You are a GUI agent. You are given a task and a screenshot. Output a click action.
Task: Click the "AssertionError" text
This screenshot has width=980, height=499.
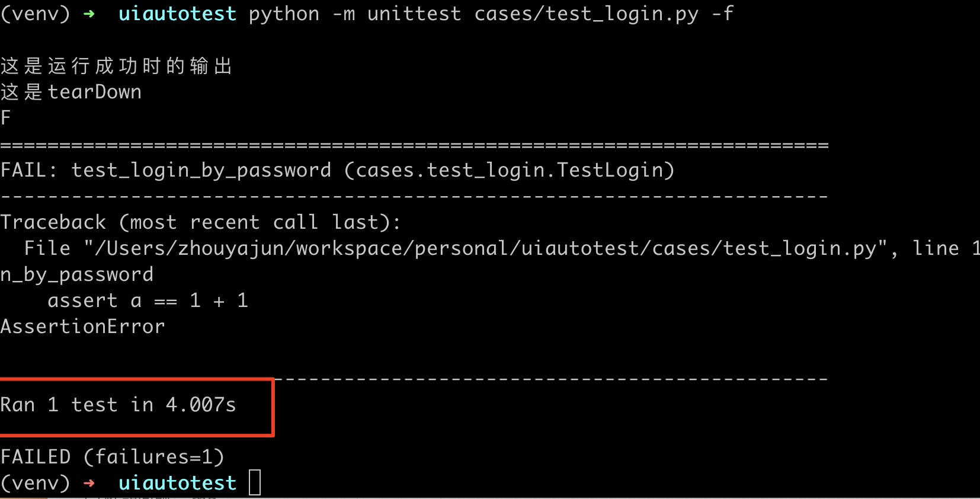[83, 327]
